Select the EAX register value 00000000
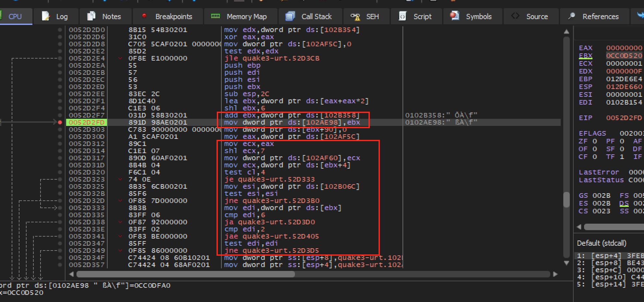This screenshot has height=302, width=644. click(624, 48)
